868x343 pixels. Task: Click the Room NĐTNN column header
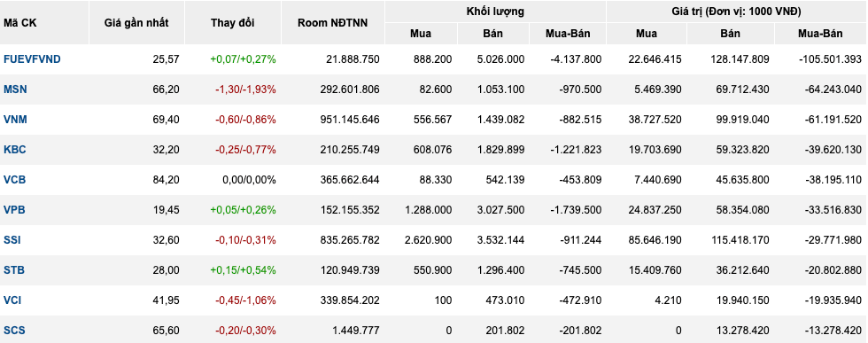[333, 23]
